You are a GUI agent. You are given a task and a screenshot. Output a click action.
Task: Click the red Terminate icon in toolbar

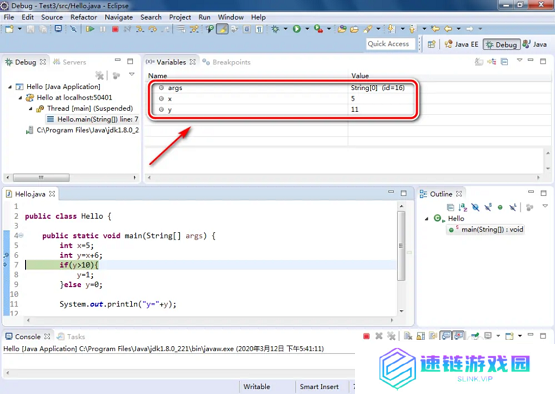click(x=115, y=29)
